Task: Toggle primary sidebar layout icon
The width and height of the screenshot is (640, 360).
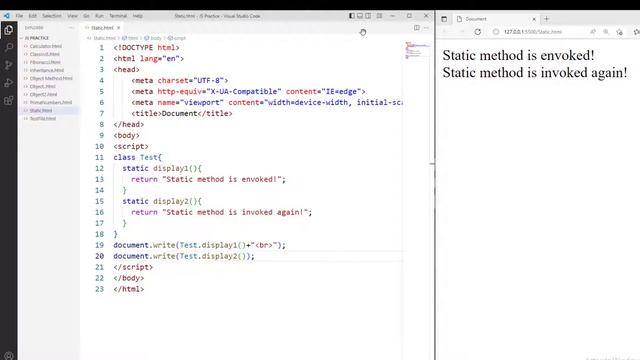Action: [x=351, y=16]
